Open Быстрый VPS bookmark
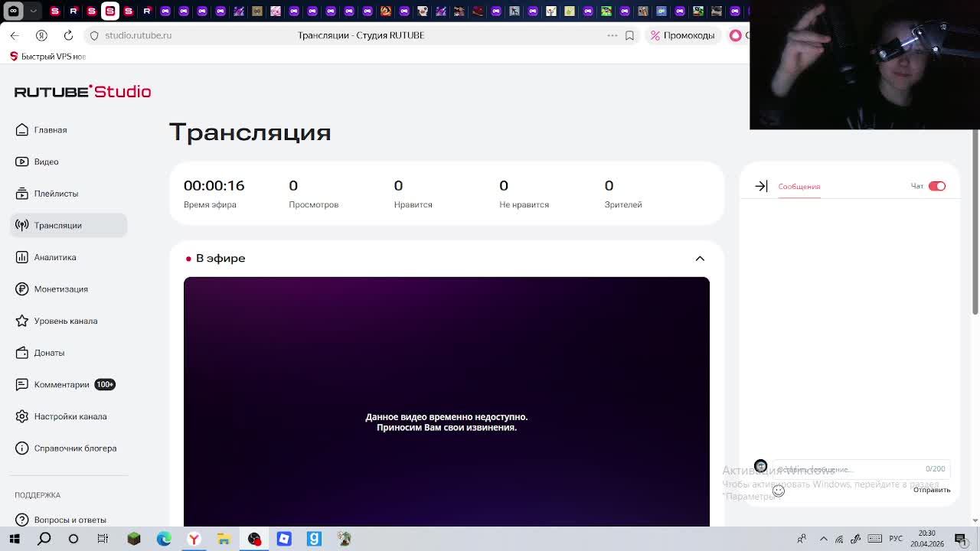The height and width of the screenshot is (551, 980). [x=47, y=57]
